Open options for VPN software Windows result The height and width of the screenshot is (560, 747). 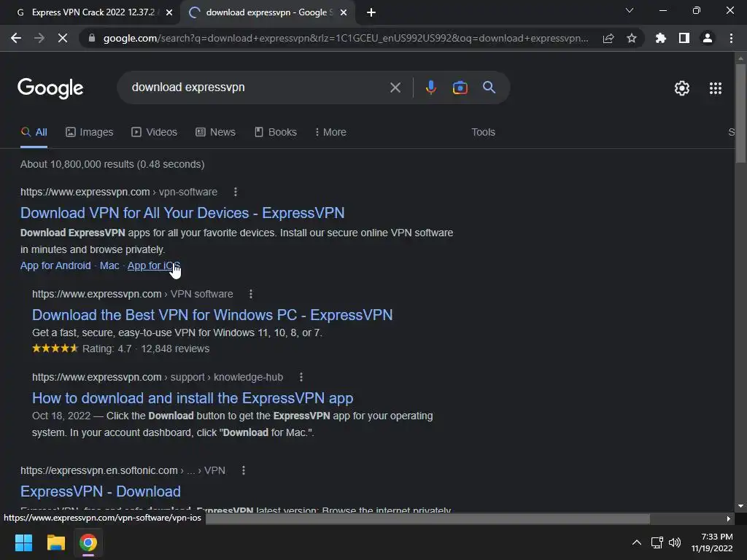point(251,295)
